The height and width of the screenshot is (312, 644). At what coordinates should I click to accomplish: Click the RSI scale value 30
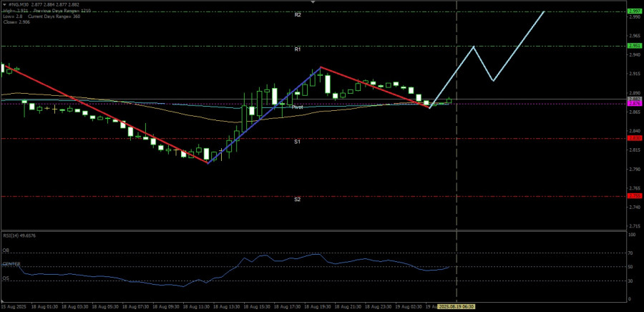pyautogui.click(x=631, y=281)
